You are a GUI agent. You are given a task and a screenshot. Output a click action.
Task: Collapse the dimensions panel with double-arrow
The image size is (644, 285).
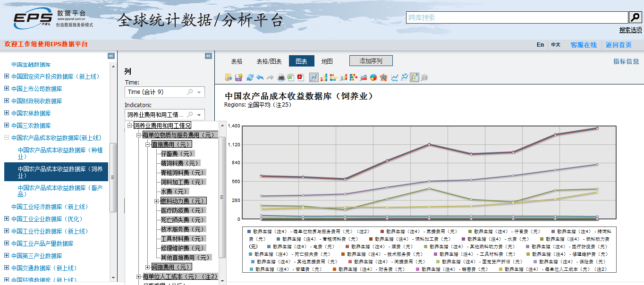[x=208, y=56]
